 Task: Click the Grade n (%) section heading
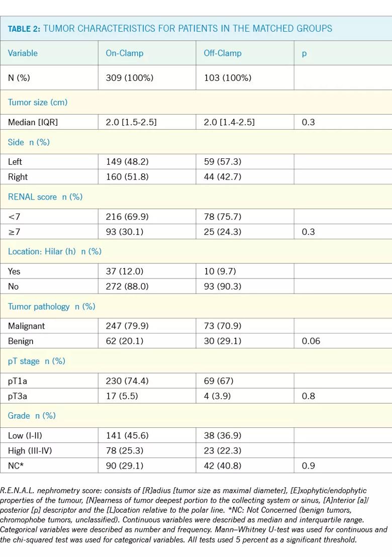32,416
